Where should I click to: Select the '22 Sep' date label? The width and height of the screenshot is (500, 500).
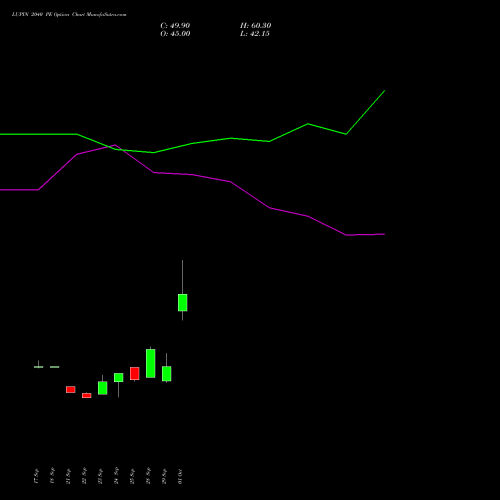(84, 476)
